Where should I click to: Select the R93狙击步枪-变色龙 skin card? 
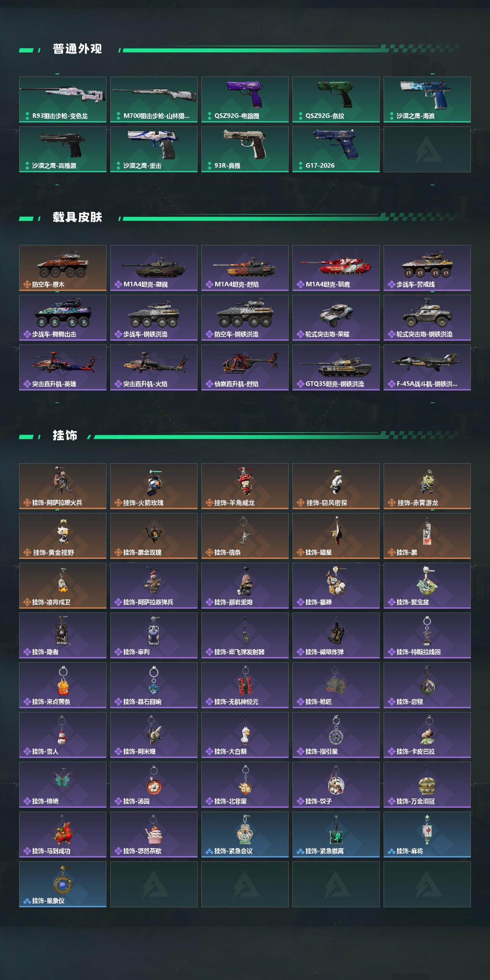63,100
